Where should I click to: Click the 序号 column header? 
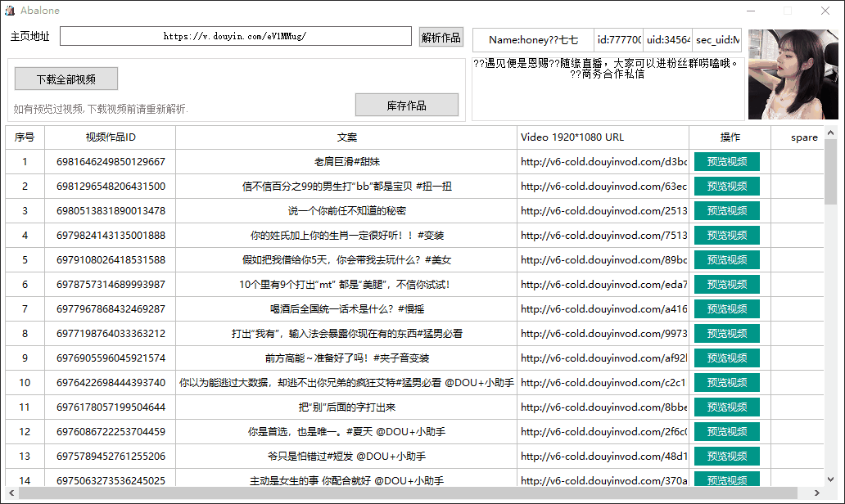[25, 137]
